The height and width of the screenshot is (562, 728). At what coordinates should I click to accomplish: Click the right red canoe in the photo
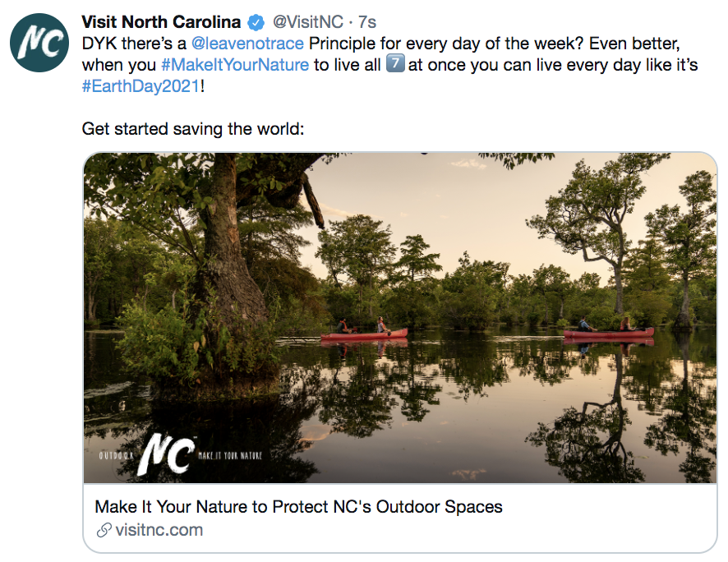click(x=608, y=333)
